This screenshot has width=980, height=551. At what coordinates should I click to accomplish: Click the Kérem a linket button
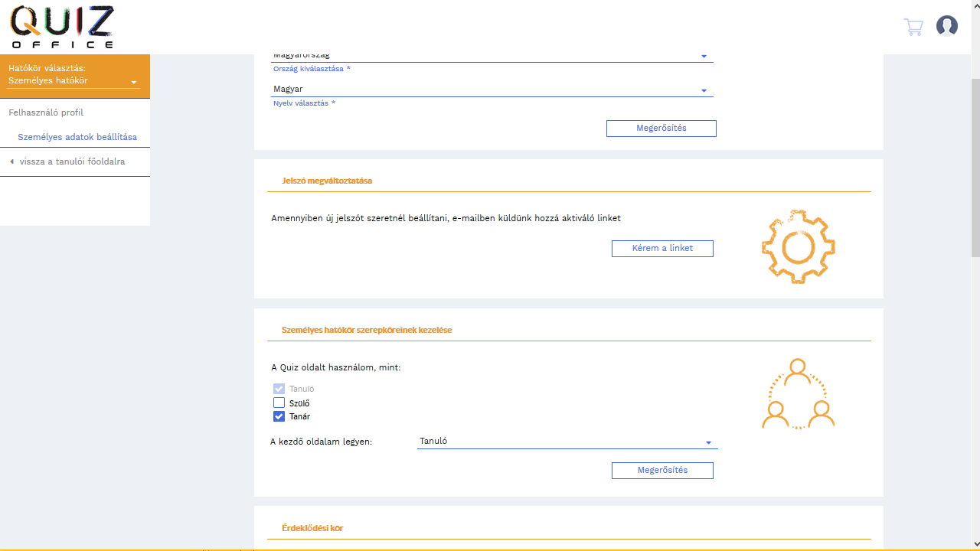[662, 249]
